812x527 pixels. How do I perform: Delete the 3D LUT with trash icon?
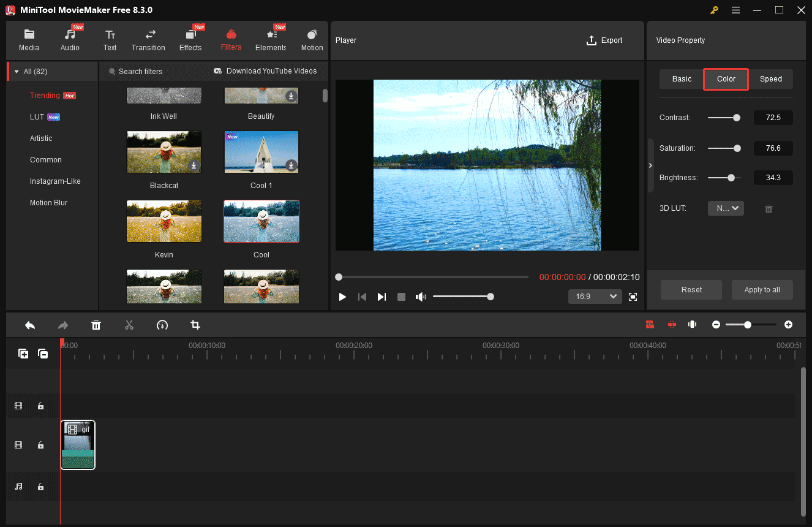point(769,209)
